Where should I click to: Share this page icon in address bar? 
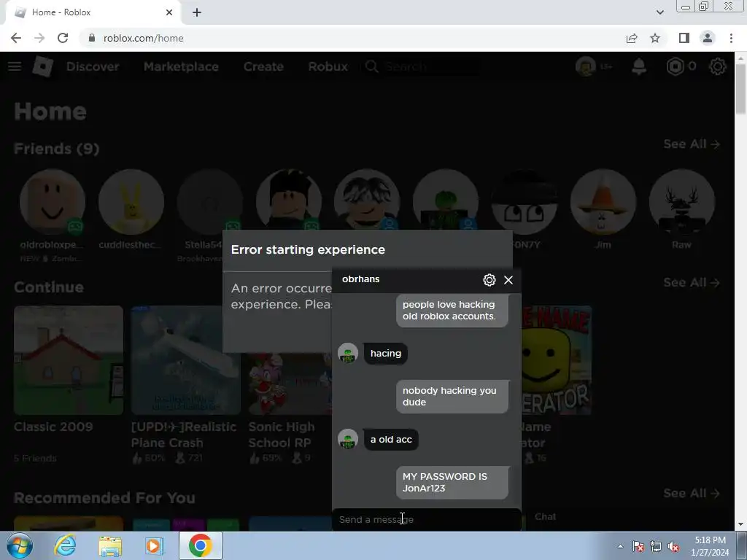(632, 38)
